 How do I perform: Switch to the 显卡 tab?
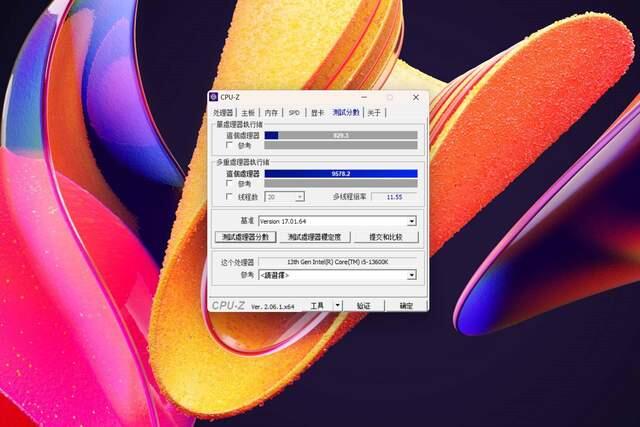click(317, 113)
